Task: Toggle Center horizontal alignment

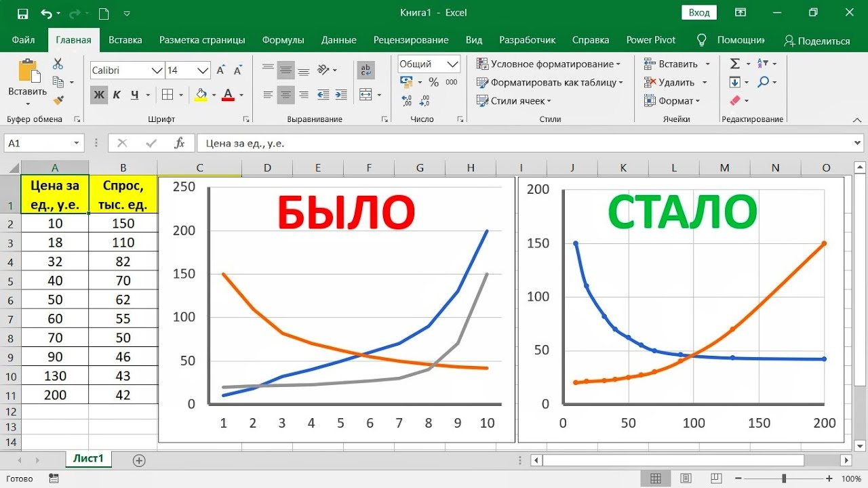Action: tap(286, 94)
